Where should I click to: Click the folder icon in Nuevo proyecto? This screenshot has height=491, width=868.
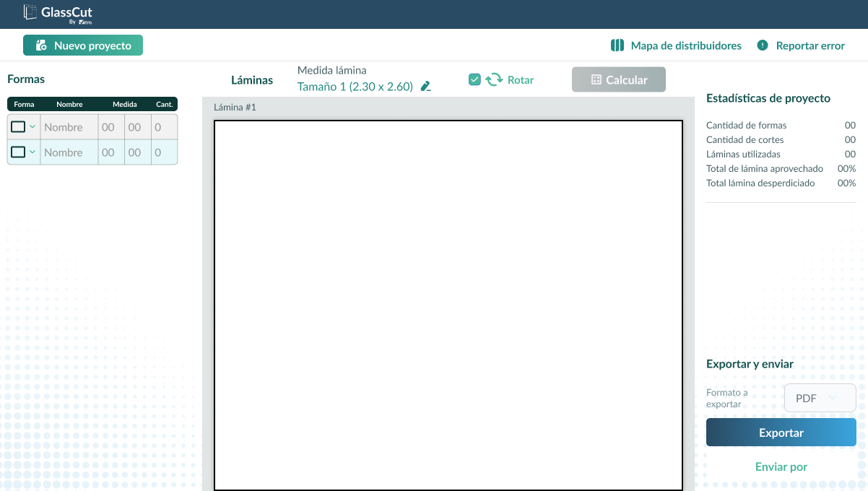pyautogui.click(x=41, y=45)
